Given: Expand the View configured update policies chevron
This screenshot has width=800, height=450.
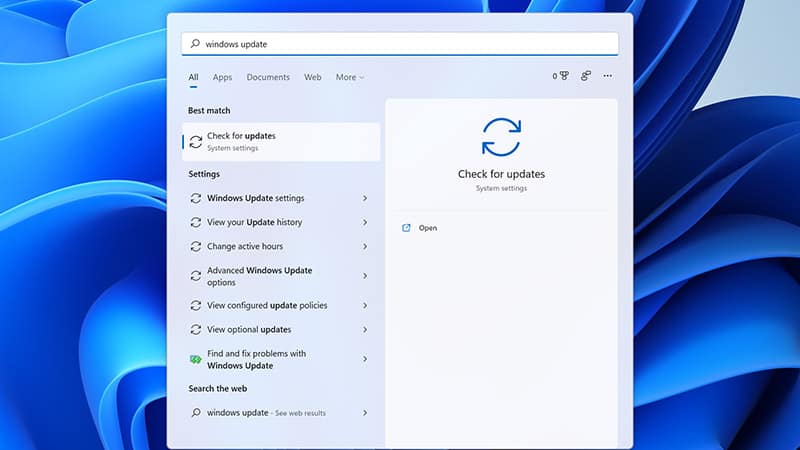Looking at the screenshot, I should 365,306.
